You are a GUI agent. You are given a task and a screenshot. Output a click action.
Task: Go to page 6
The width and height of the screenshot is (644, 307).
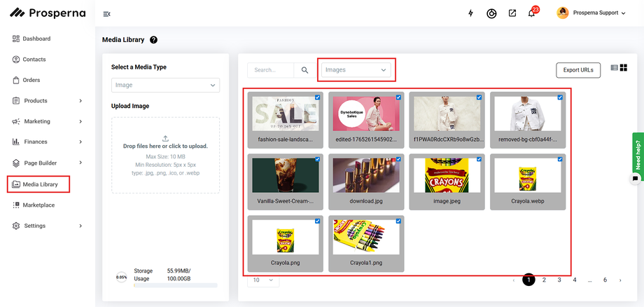(x=605, y=280)
